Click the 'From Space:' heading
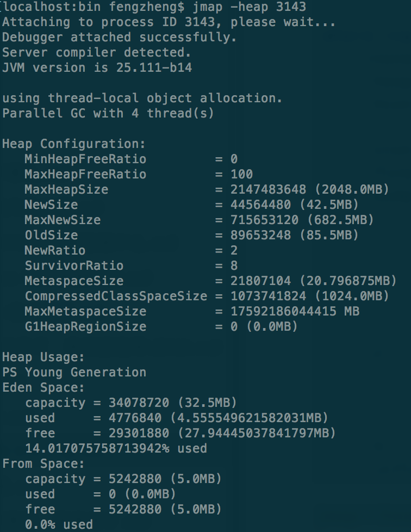This screenshot has height=532, width=411. pyautogui.click(x=43, y=464)
